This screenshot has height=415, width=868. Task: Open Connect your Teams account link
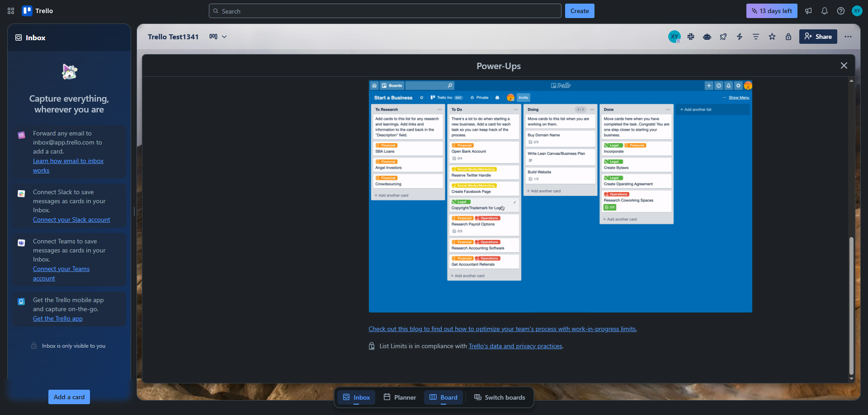tap(61, 273)
